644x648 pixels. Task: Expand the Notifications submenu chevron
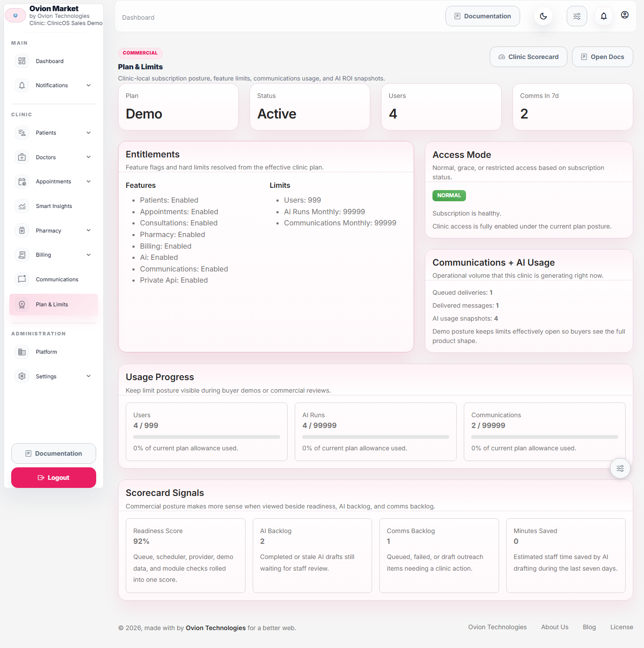(89, 85)
